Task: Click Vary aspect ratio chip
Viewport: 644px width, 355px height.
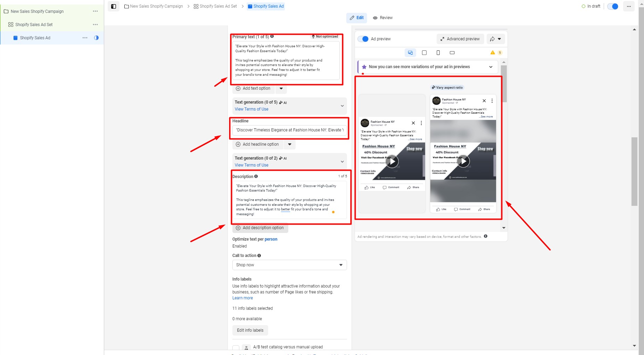Action: 447,88
